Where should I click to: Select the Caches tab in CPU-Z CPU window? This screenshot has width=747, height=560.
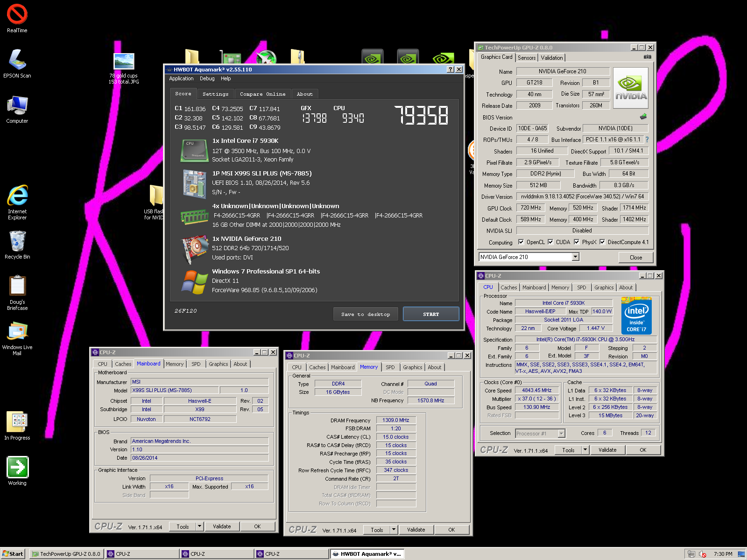click(509, 287)
